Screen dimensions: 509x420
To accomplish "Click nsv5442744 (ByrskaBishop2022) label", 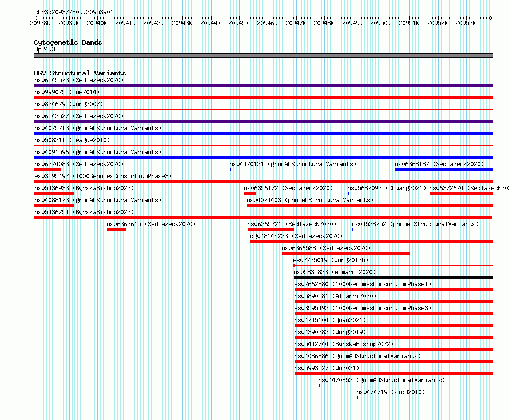I will 344,344.
